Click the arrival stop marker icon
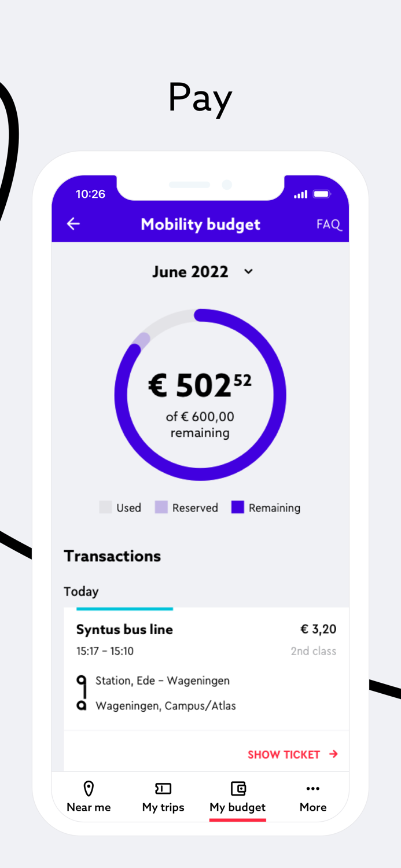This screenshot has height=868, width=401. (82, 705)
